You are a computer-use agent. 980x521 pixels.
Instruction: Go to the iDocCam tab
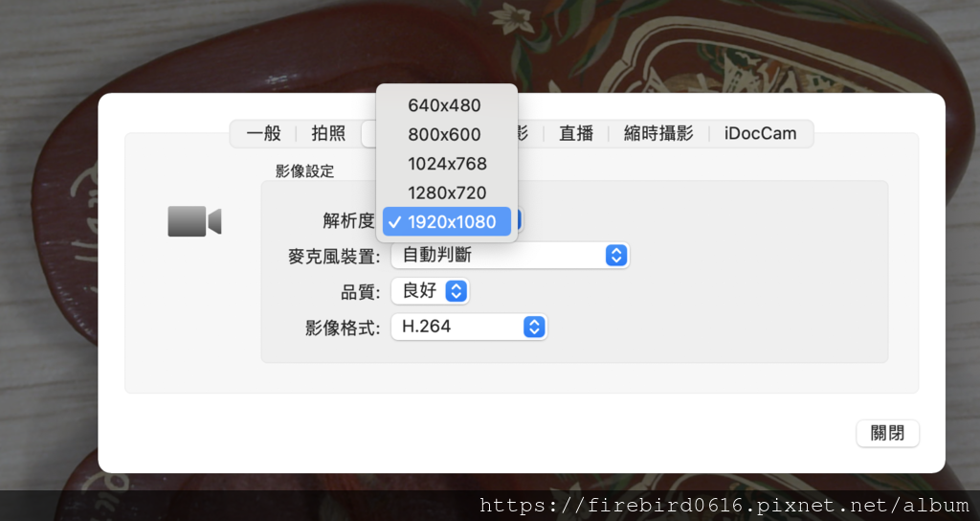[760, 133]
